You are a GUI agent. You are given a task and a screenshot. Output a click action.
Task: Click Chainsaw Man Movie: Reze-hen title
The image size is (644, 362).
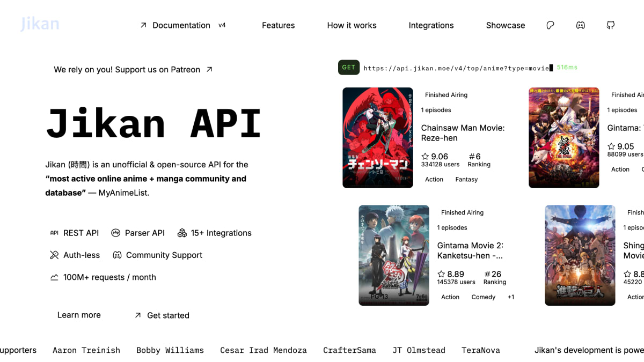pos(463,133)
